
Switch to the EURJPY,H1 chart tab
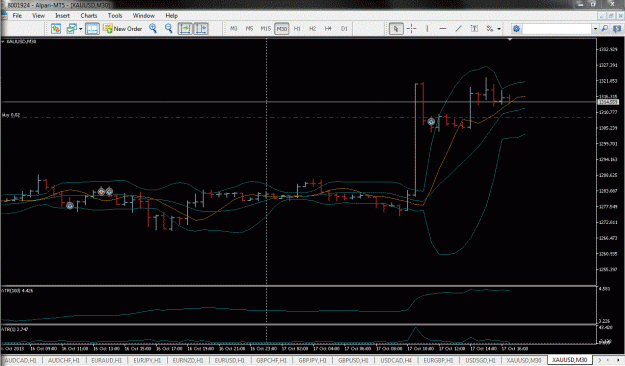(147, 360)
